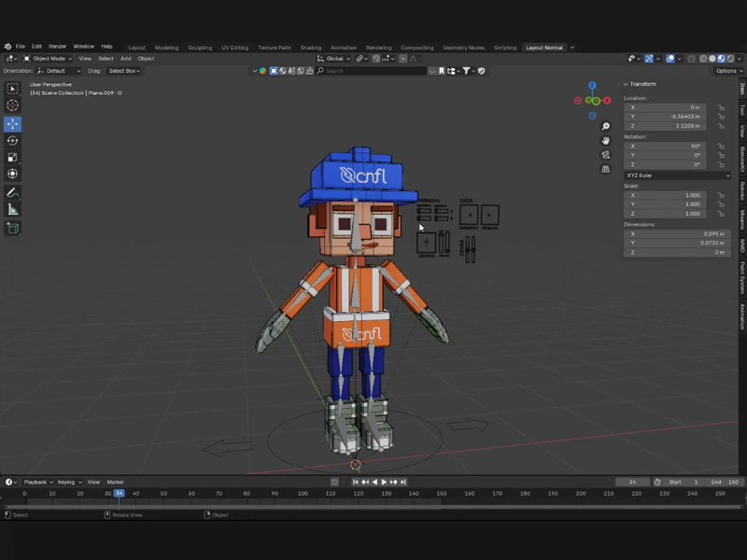Lock the Location X value
Image resolution: width=747 pixels, height=560 pixels.
click(x=721, y=107)
